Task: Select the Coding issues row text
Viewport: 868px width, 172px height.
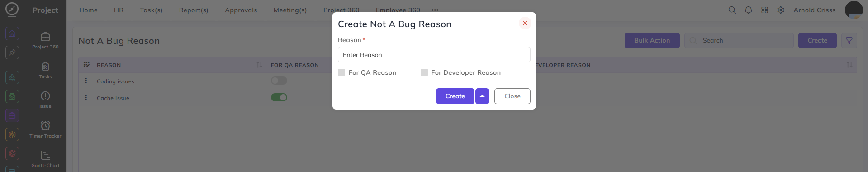Action: click(x=115, y=81)
